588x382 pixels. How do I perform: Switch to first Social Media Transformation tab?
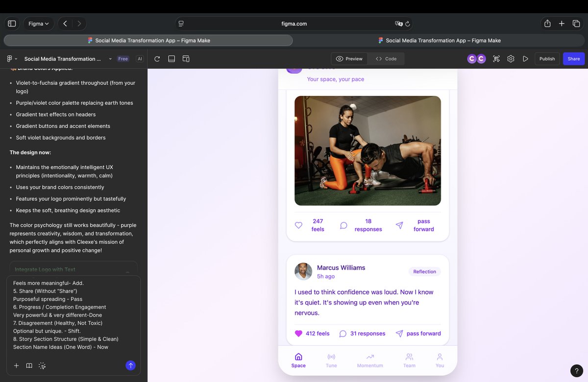pyautogui.click(x=148, y=41)
